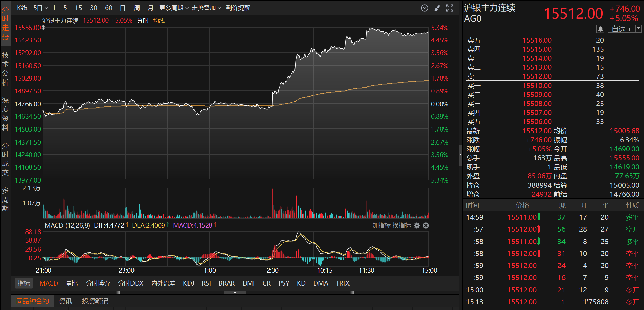
Task: Click the 买一 price 15510.00
Action: [537, 86]
